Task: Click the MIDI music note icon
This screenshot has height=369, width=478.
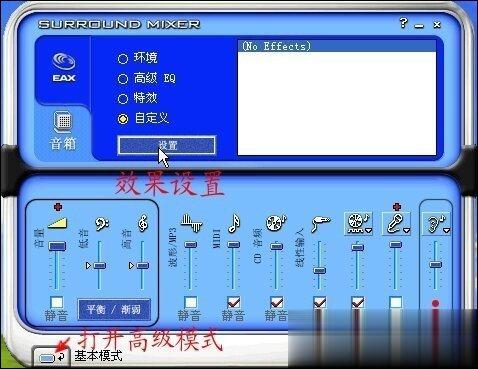Action: coord(234,223)
